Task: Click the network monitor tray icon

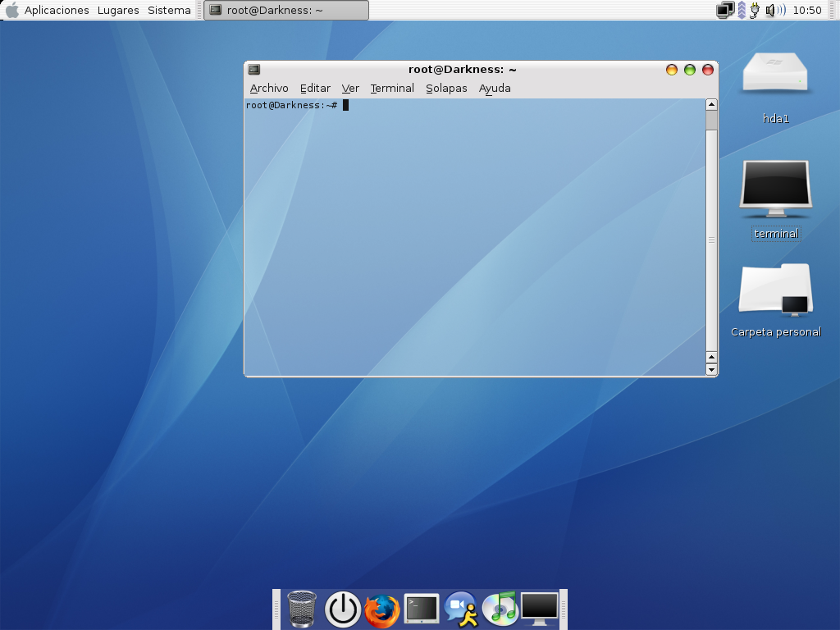Action: tap(725, 10)
